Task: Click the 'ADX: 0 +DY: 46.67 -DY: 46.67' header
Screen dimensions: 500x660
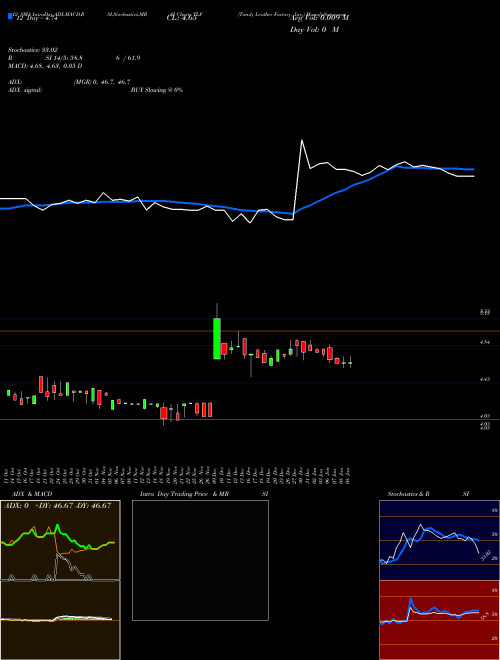Action: click(58, 506)
